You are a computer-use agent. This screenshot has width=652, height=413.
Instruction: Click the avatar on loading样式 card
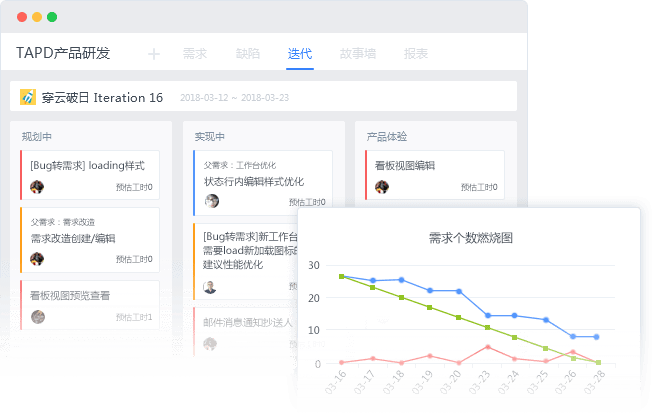pos(37,187)
